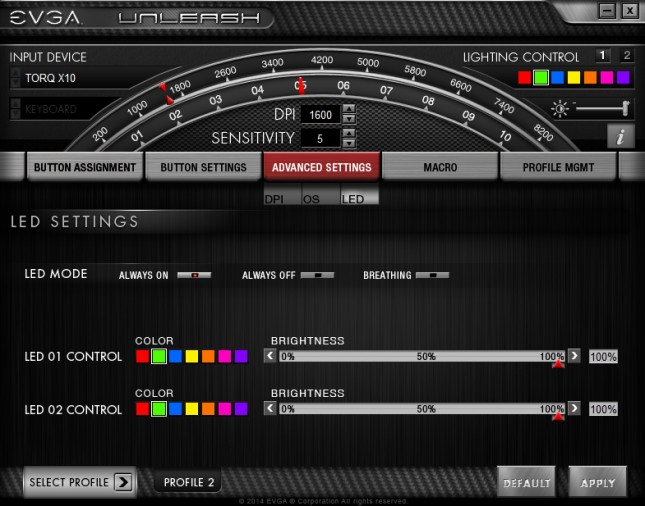Increase Sensitivity with the up arrow
The width and height of the screenshot is (645, 506).
coord(349,133)
